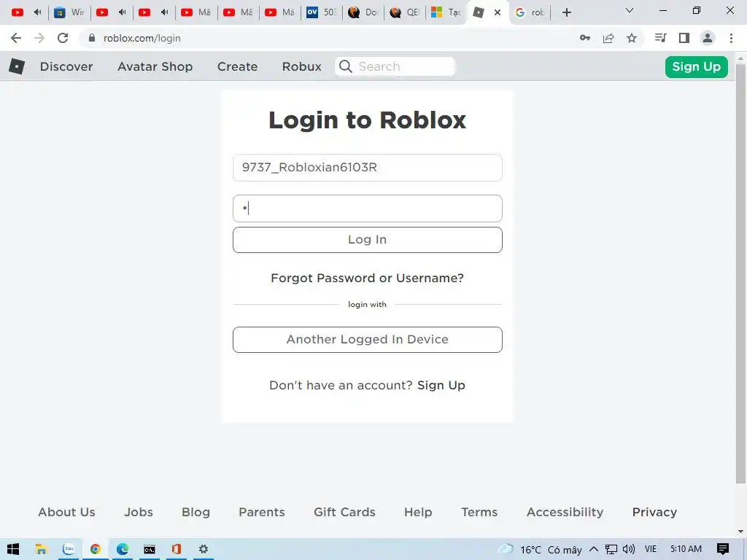Screen dimensions: 747x560
Task: Open Settings gear in taskbar
Action: point(204,549)
